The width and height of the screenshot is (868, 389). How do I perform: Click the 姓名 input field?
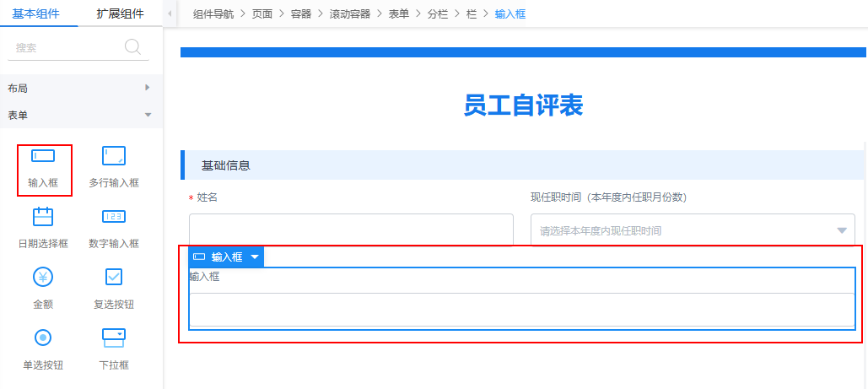(351, 229)
